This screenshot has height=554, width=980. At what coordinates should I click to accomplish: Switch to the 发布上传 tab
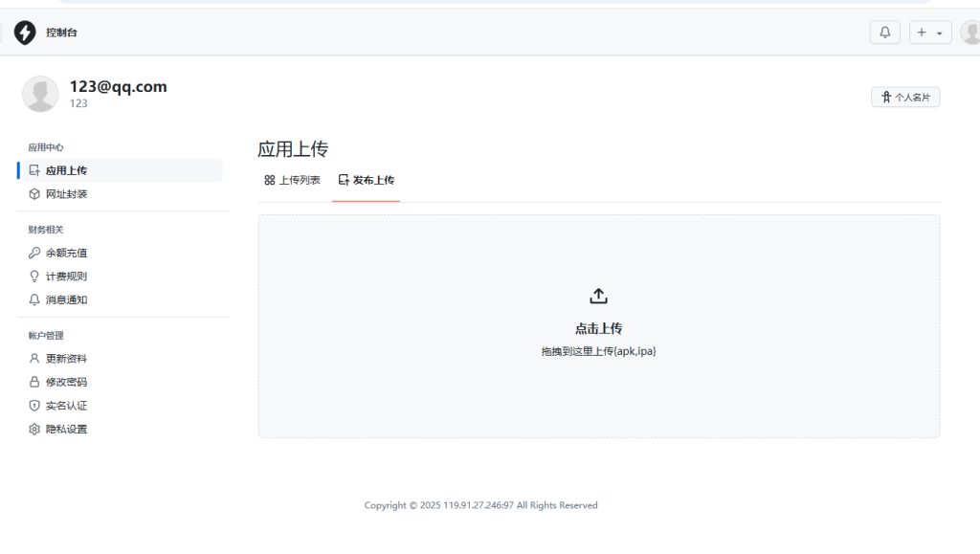(367, 179)
